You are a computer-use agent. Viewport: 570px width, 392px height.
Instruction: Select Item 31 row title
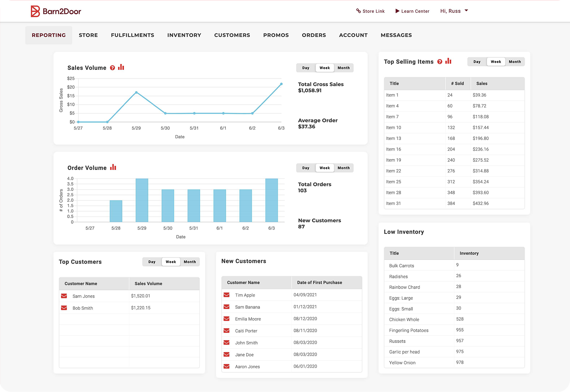(x=393, y=203)
